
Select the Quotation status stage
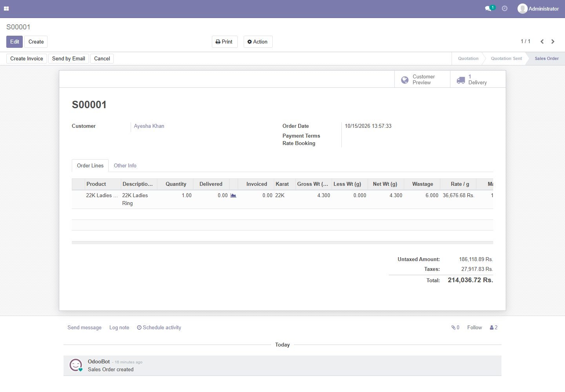[468, 59]
